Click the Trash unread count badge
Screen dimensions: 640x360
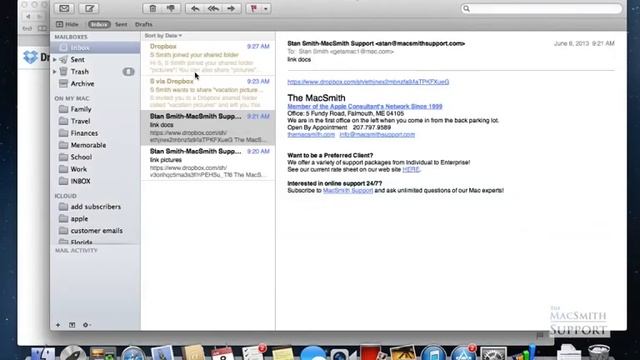click(x=128, y=72)
